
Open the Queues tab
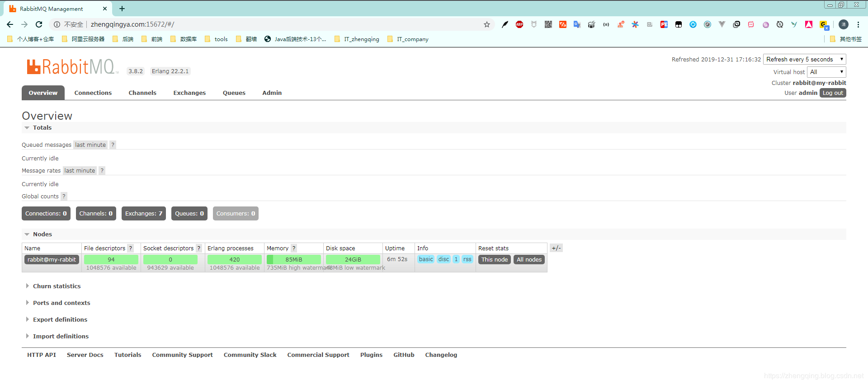click(x=234, y=93)
